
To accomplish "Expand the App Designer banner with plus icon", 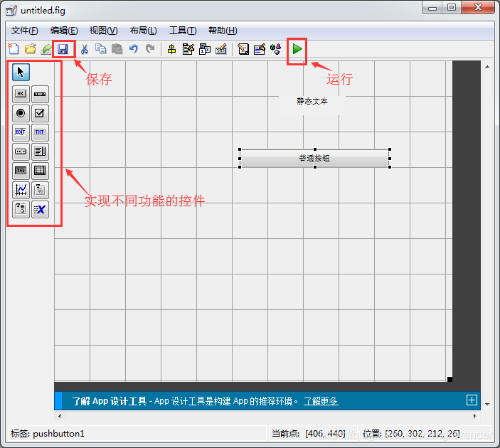I will (x=472, y=400).
